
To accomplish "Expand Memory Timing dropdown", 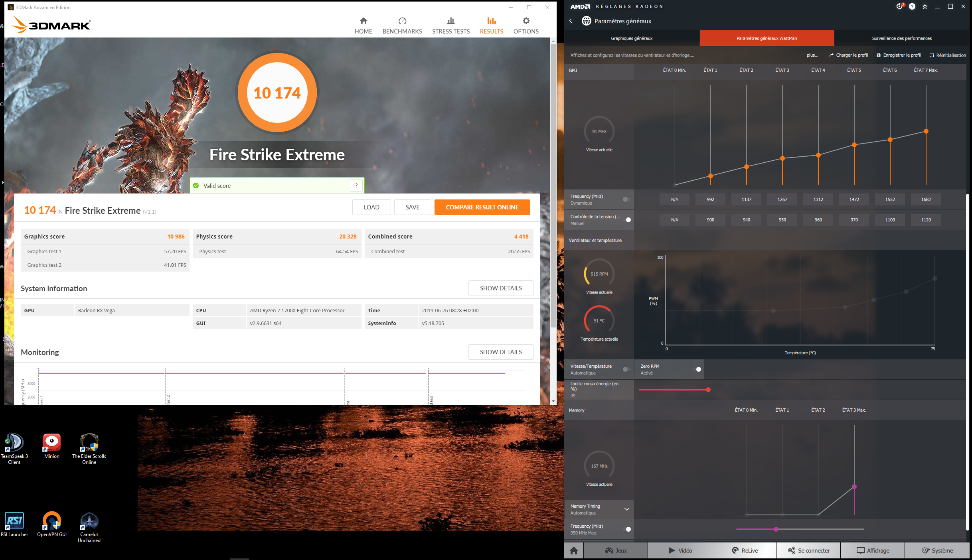I will (x=626, y=509).
